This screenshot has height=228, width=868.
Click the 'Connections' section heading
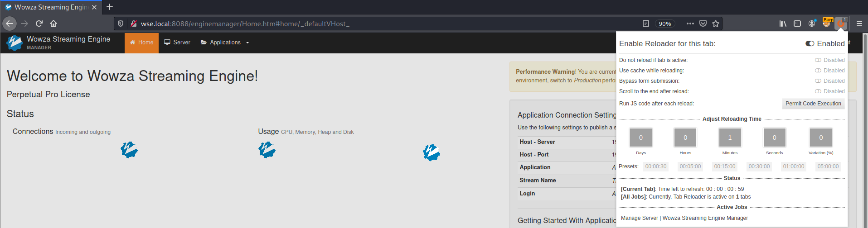pos(33,131)
